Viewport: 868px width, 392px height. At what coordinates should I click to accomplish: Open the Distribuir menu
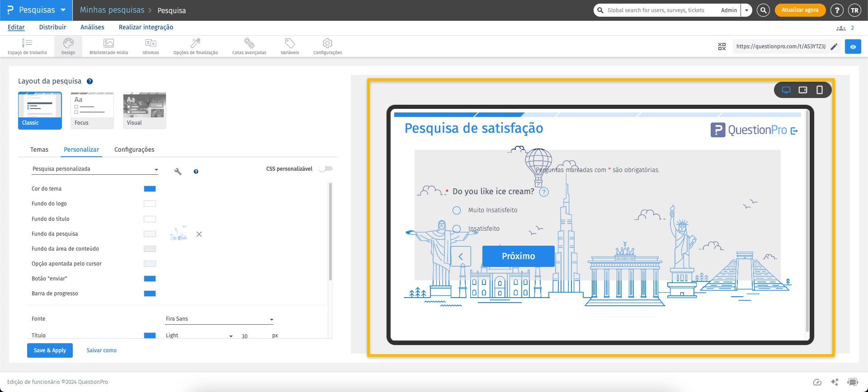point(52,27)
